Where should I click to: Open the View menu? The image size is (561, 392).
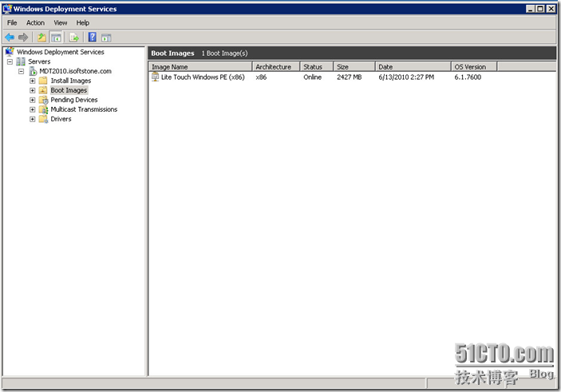click(x=61, y=23)
